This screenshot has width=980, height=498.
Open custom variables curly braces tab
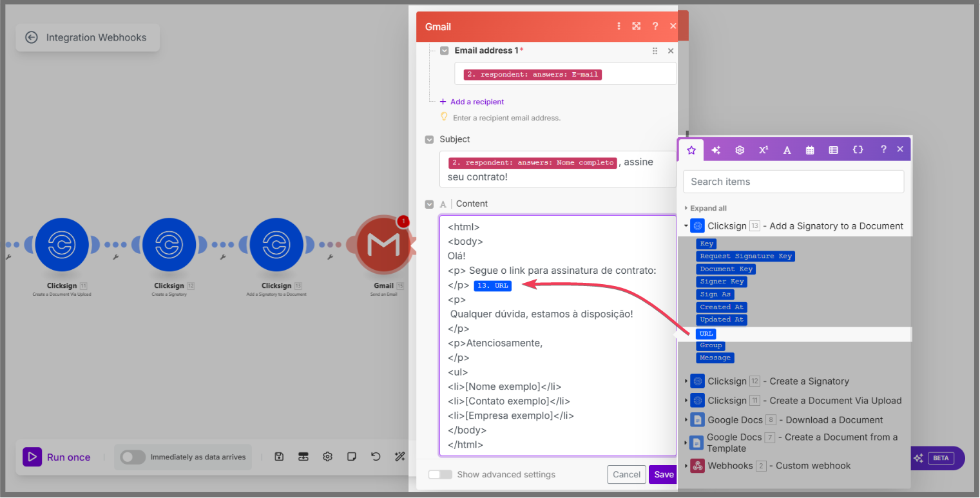pyautogui.click(x=858, y=150)
